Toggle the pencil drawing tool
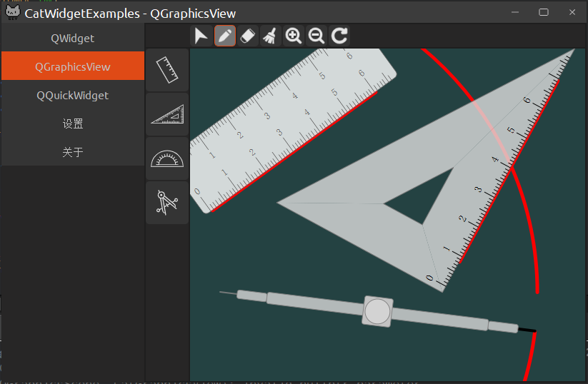Image resolution: width=588 pixels, height=384 pixels. pyautogui.click(x=225, y=36)
